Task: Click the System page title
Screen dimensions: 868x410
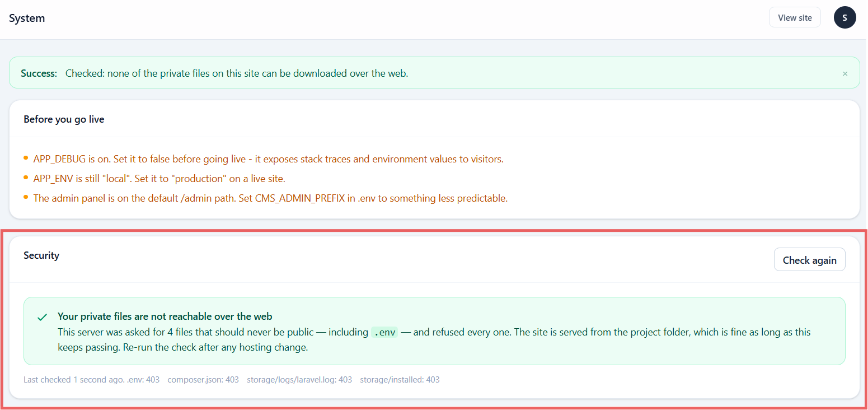Action: [x=27, y=18]
